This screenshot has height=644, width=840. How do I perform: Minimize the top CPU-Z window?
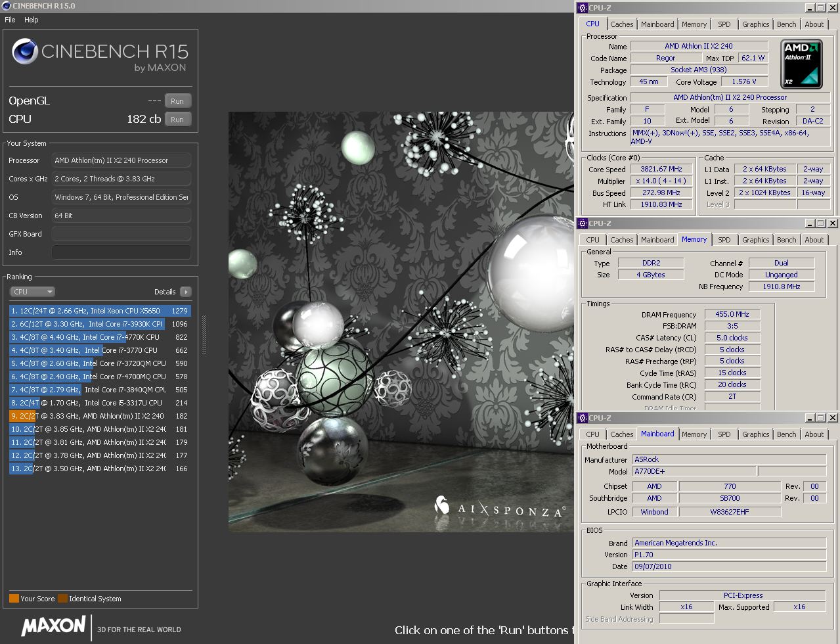[x=809, y=8]
